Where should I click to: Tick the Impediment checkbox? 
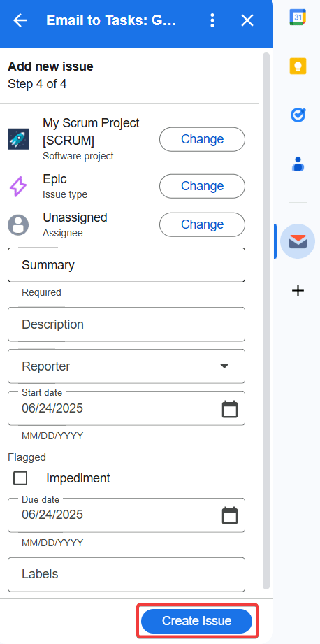pos(20,478)
